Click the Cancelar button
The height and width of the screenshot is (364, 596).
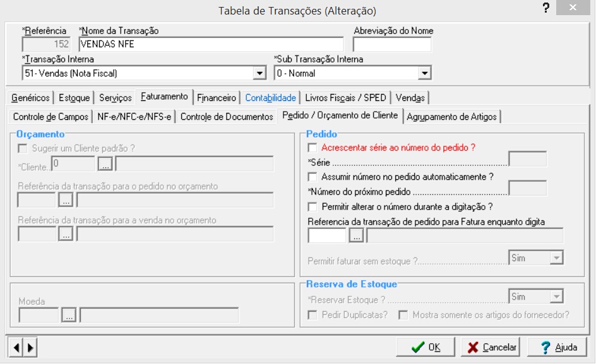tap(491, 347)
